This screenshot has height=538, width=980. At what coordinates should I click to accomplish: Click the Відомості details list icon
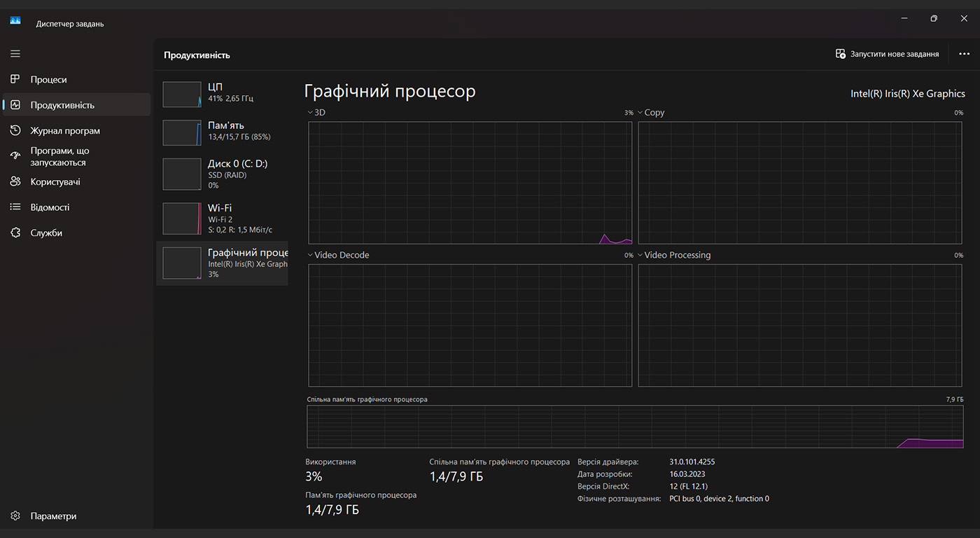click(15, 207)
